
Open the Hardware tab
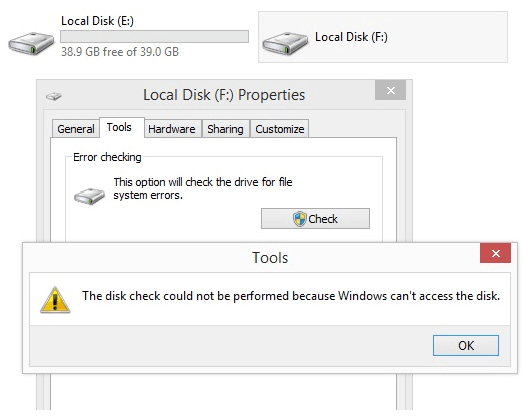tap(172, 129)
